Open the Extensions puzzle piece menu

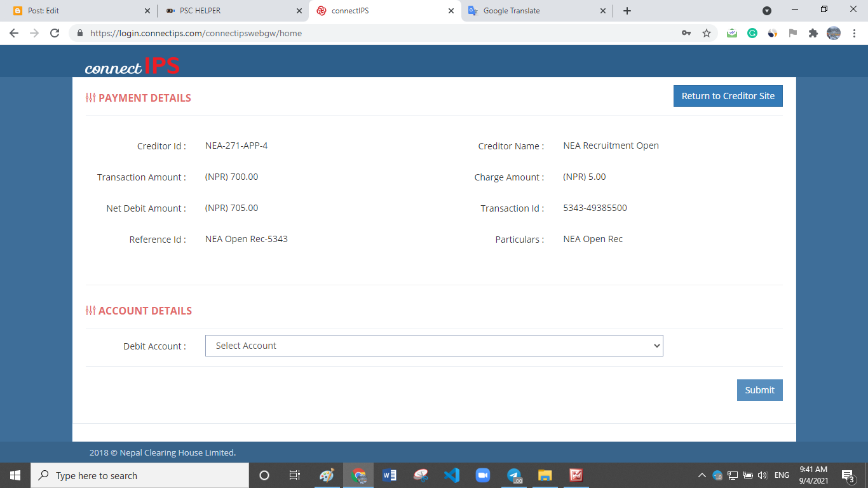click(x=813, y=33)
